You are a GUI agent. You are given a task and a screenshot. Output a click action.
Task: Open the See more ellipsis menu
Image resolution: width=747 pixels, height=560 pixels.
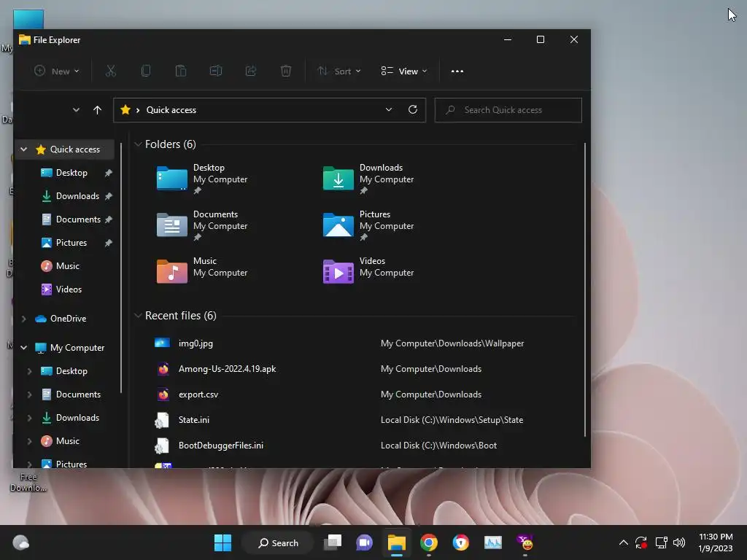(x=457, y=71)
